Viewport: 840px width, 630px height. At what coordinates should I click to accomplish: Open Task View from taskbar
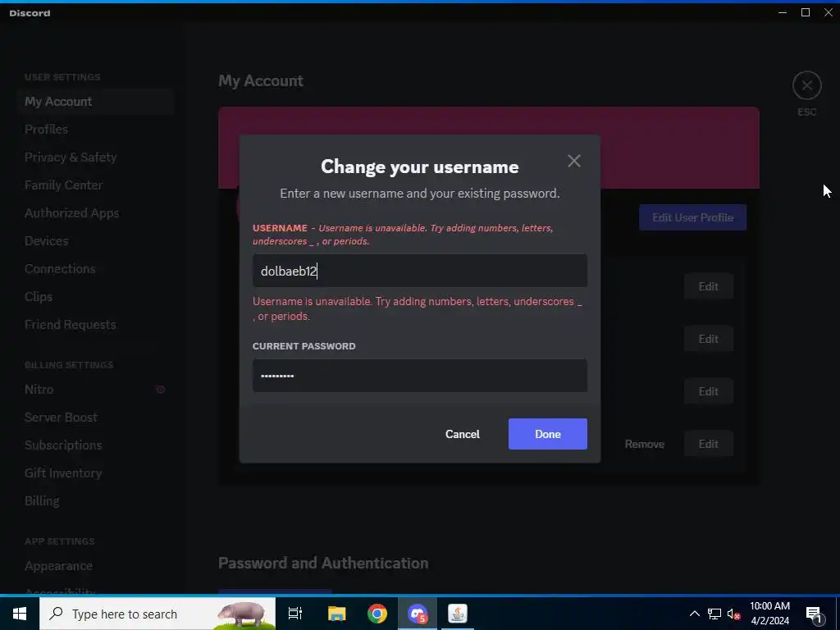pyautogui.click(x=295, y=614)
